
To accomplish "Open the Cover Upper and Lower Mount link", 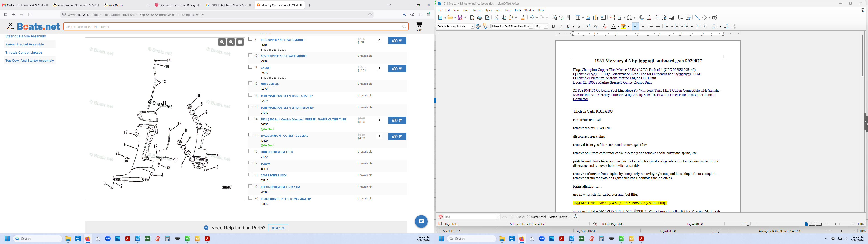I will click(283, 56).
